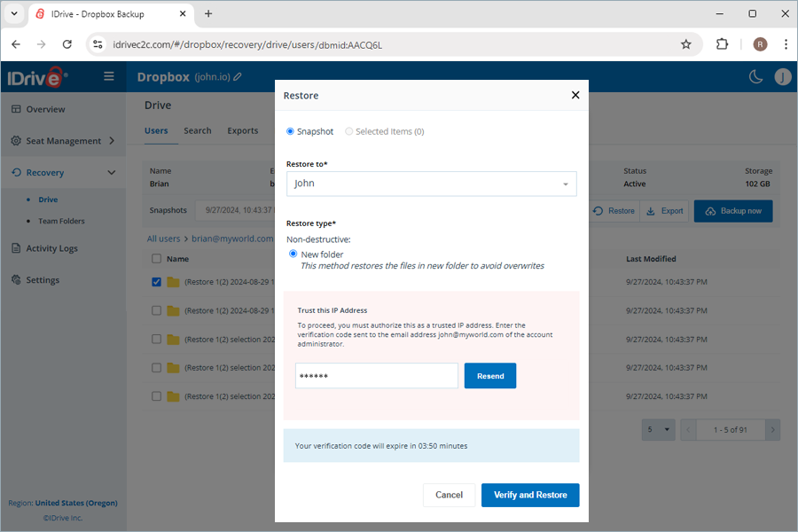
Task: Open Chrome three-dot menu
Action: pos(786,44)
